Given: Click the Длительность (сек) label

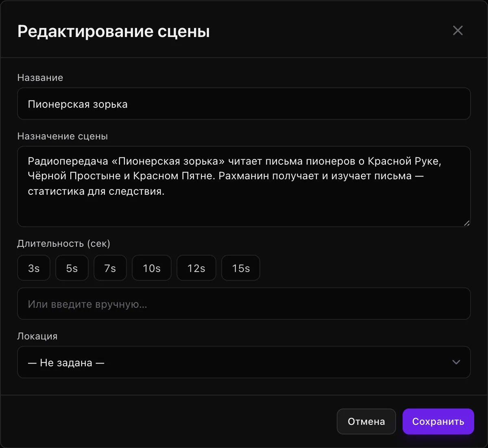Looking at the screenshot, I should [x=64, y=244].
